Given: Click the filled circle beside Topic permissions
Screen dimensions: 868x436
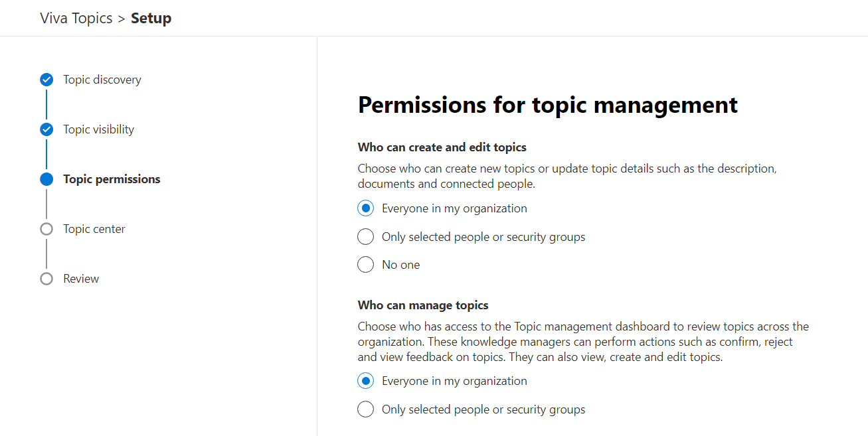Looking at the screenshot, I should (46, 179).
